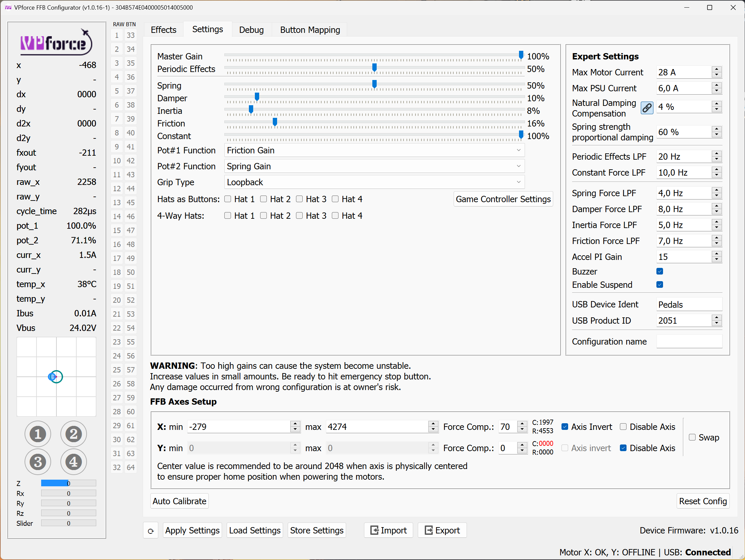Disable the Buzzer checkbox
745x560 pixels.
pos(660,271)
